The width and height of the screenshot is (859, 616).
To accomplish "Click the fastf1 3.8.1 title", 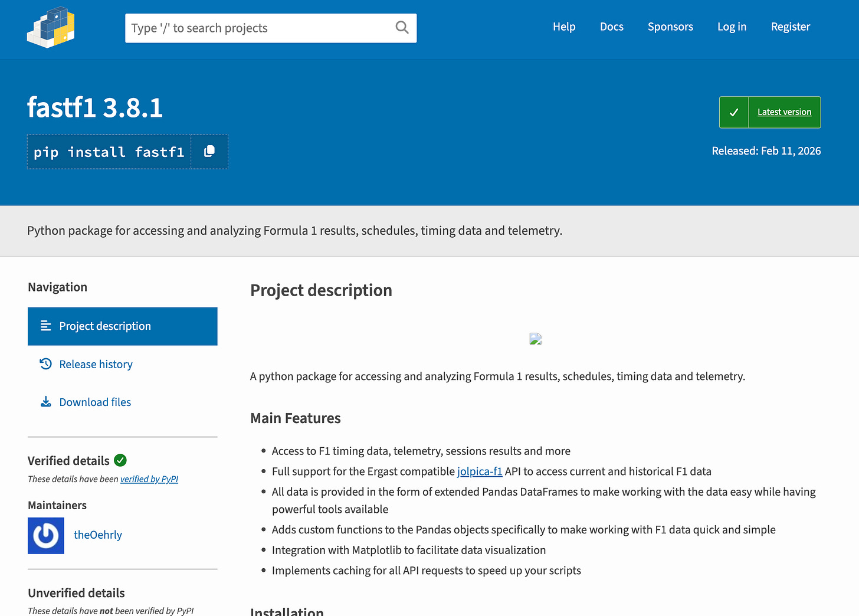I will pyautogui.click(x=95, y=108).
